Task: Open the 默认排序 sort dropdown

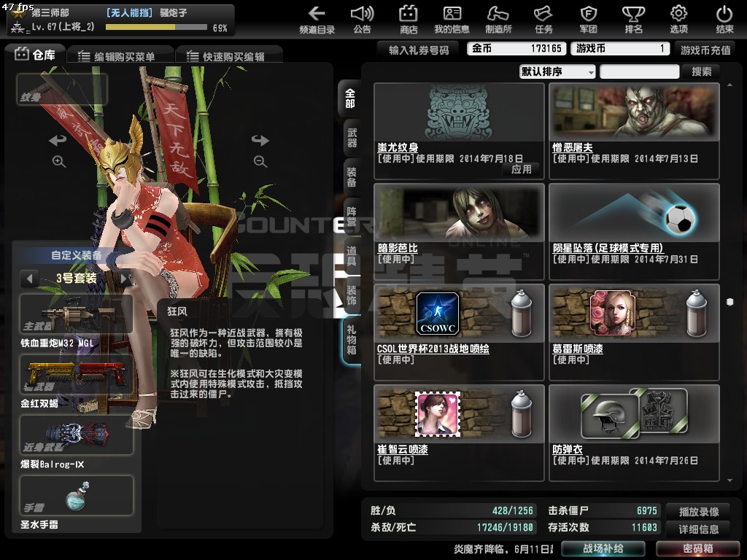Action: (x=557, y=72)
